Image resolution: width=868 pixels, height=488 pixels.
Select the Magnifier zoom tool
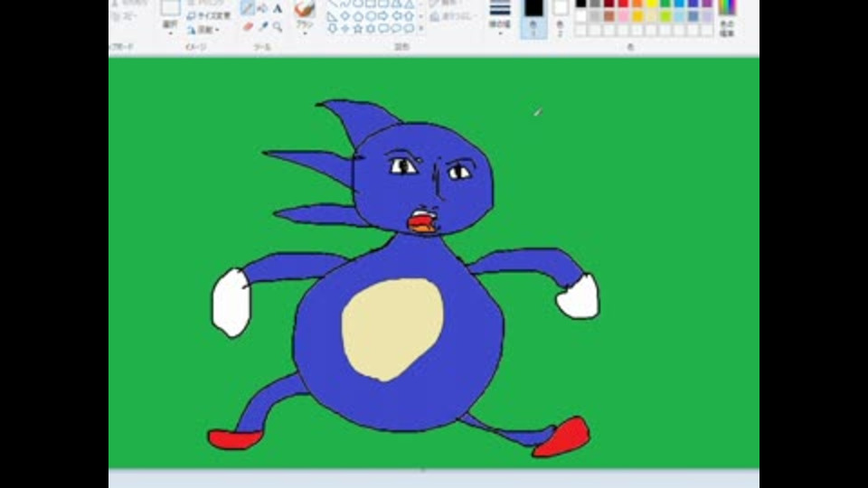click(x=278, y=26)
